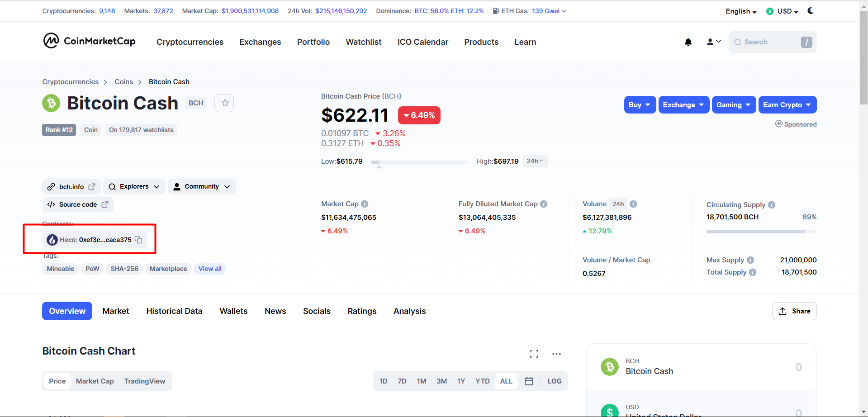Open Fully Diluted Market Cap info icon
The width and height of the screenshot is (868, 417).
coord(544,204)
